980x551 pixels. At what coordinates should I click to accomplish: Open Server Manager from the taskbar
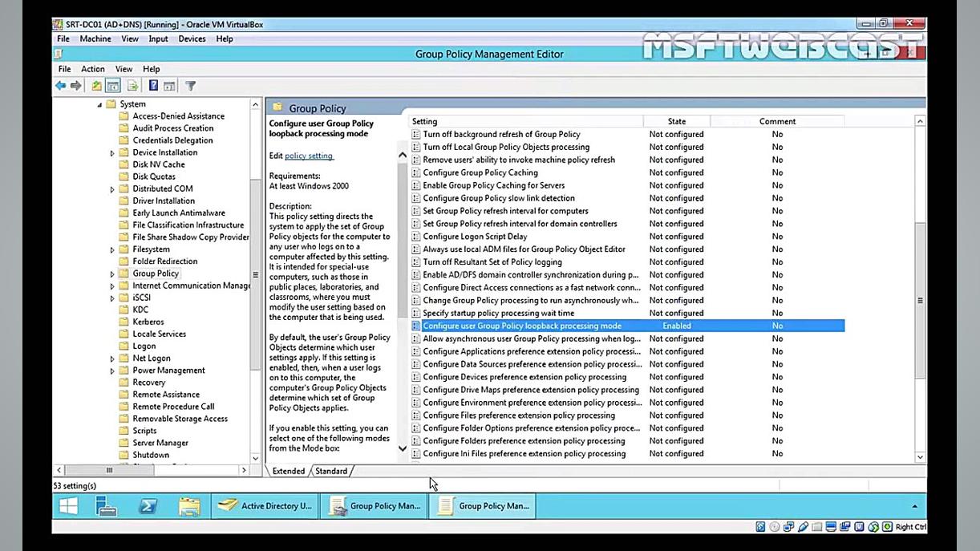(x=106, y=506)
